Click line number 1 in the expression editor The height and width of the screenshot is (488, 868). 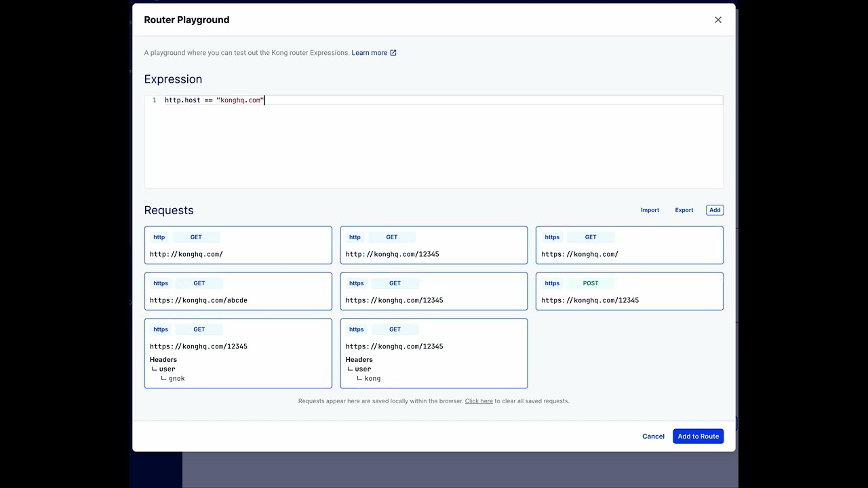[x=155, y=100]
